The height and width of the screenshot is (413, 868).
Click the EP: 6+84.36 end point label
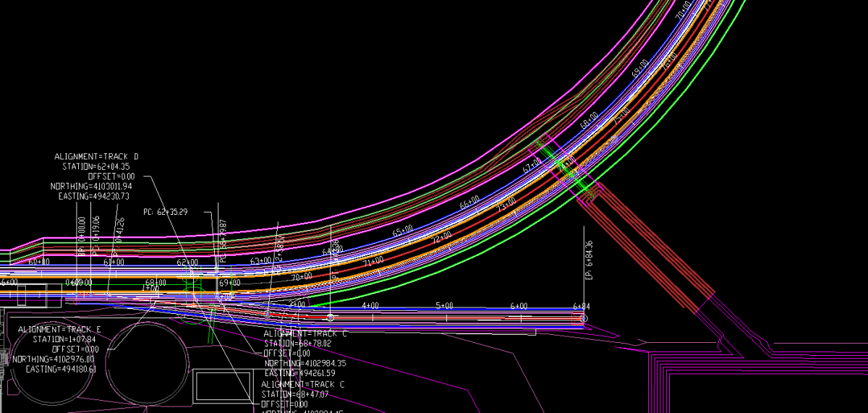point(589,257)
